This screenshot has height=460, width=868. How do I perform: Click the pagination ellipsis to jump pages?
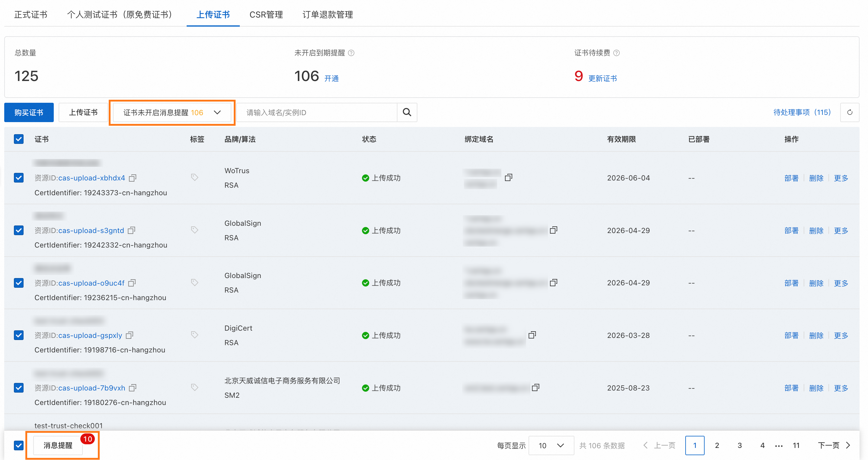click(x=779, y=446)
